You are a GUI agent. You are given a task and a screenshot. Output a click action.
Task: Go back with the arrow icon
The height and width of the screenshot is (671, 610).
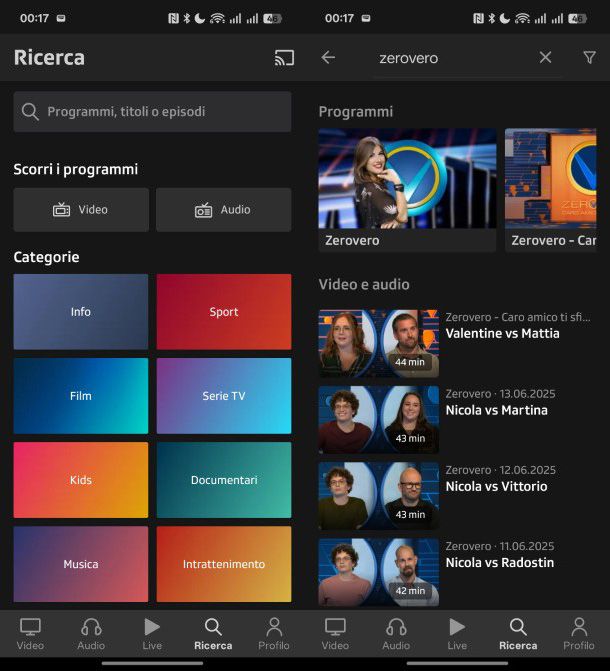pyautogui.click(x=328, y=57)
